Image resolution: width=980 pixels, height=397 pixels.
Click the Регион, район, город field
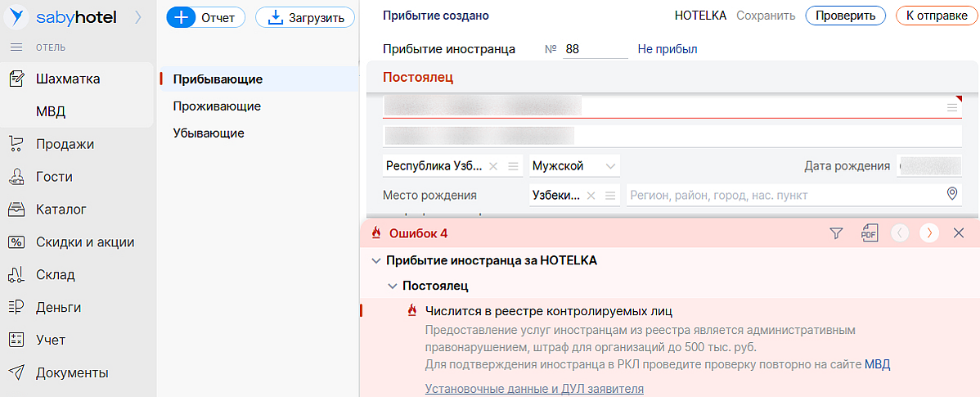pyautogui.click(x=785, y=196)
